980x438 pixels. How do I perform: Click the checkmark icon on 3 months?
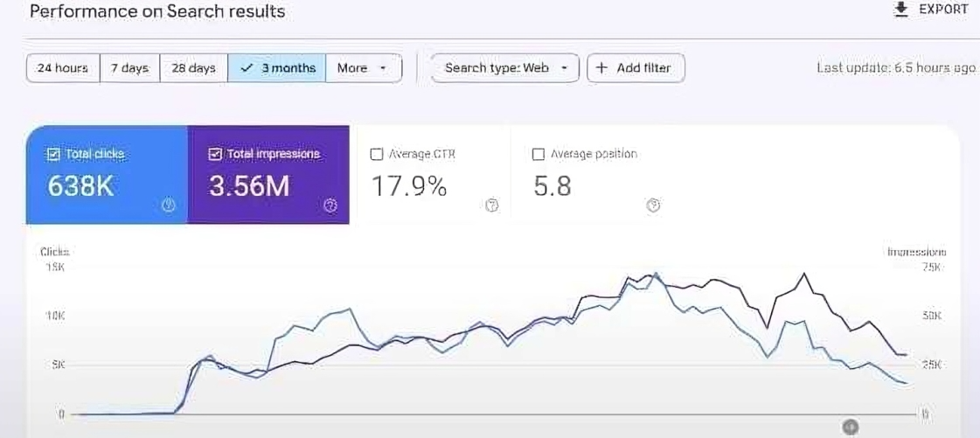(x=247, y=68)
